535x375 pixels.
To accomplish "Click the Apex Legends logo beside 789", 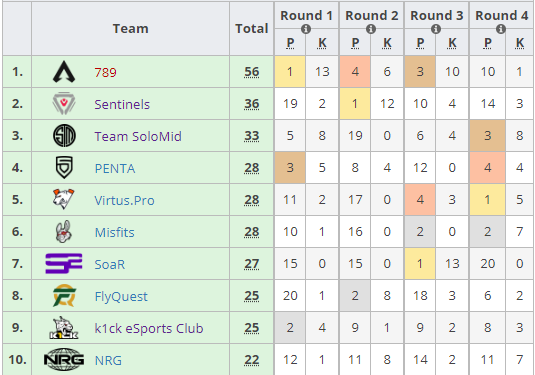I will coord(64,72).
